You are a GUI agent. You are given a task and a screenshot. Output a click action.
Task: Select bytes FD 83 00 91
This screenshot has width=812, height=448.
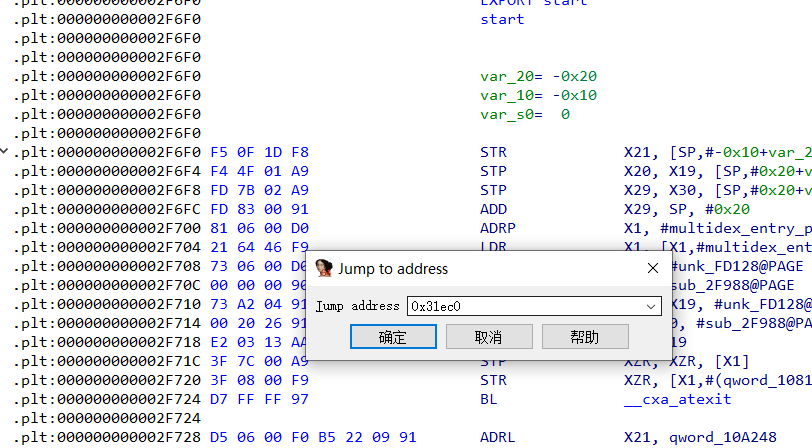tap(259, 209)
